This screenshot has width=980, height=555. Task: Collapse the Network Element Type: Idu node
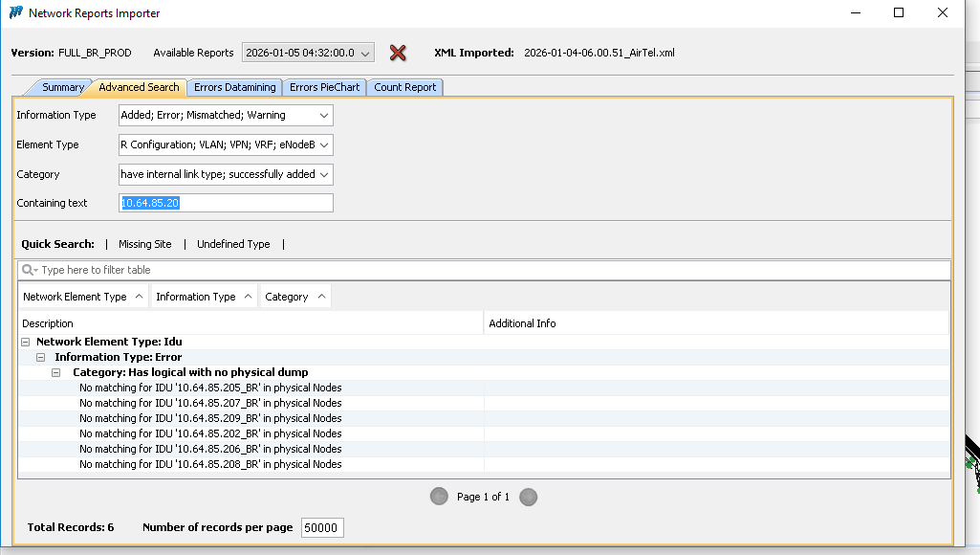(26, 342)
